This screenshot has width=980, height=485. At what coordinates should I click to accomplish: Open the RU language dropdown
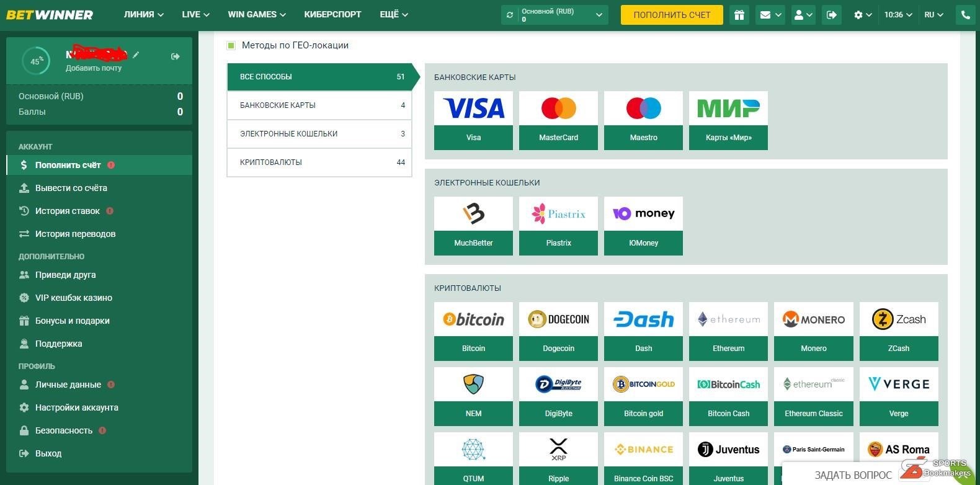click(x=933, y=15)
